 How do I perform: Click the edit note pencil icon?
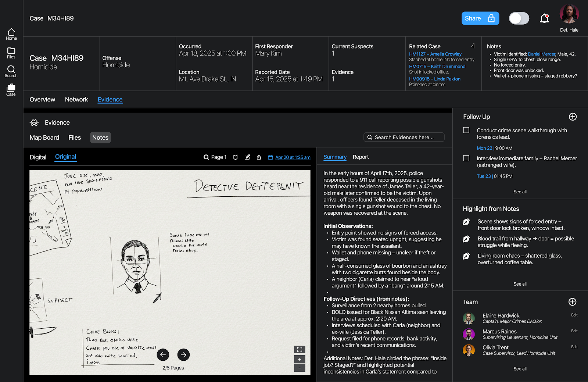pyautogui.click(x=247, y=157)
